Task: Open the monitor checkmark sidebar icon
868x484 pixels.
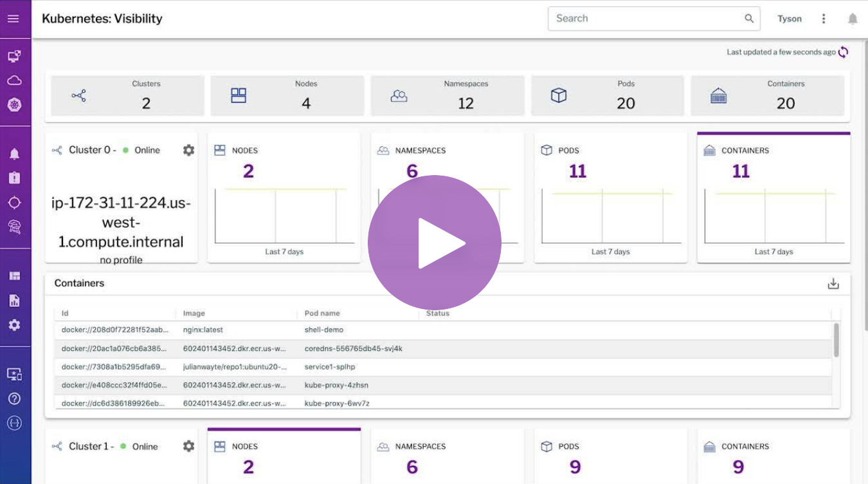Action: pos(14,374)
